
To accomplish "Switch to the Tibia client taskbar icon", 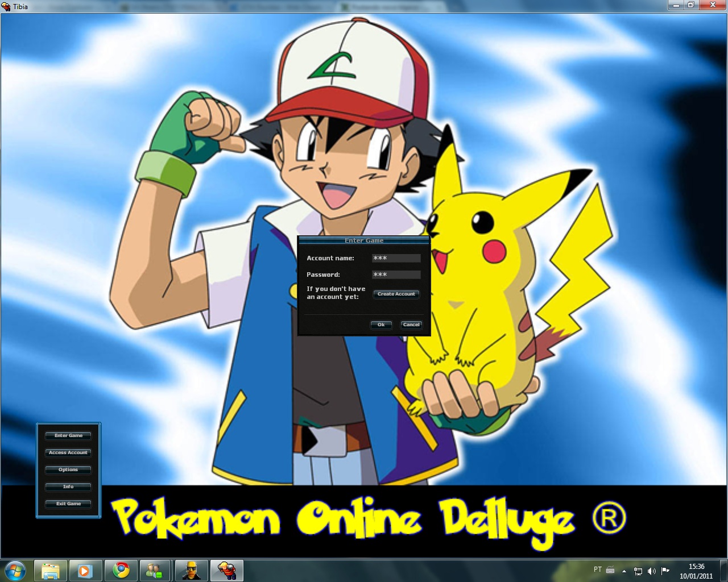I will (227, 570).
